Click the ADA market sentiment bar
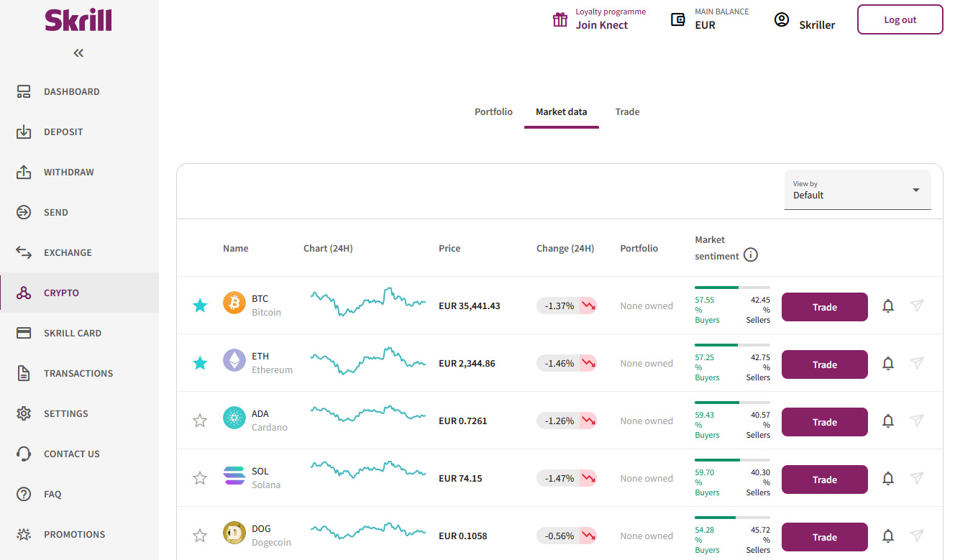Image resolution: width=955 pixels, height=560 pixels. [x=732, y=403]
